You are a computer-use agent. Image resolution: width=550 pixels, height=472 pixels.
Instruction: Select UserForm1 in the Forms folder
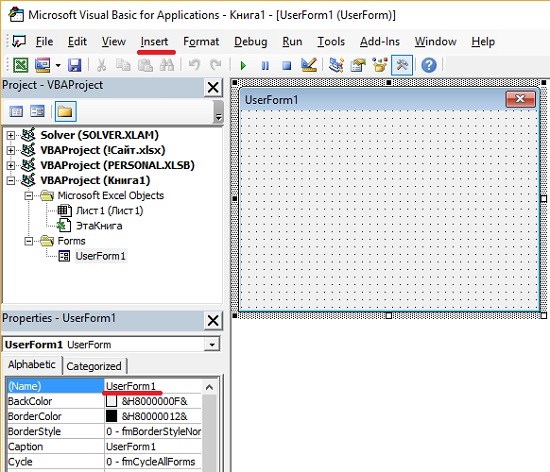(100, 256)
